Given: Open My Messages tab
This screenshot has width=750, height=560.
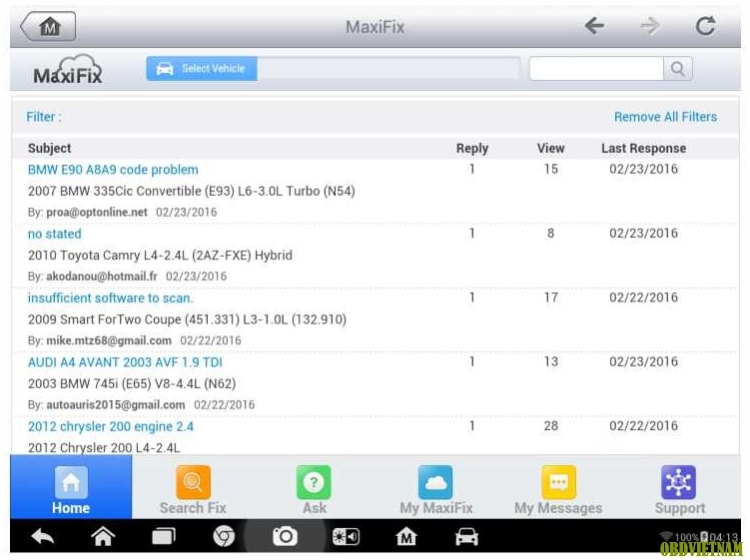Looking at the screenshot, I should pos(558,490).
